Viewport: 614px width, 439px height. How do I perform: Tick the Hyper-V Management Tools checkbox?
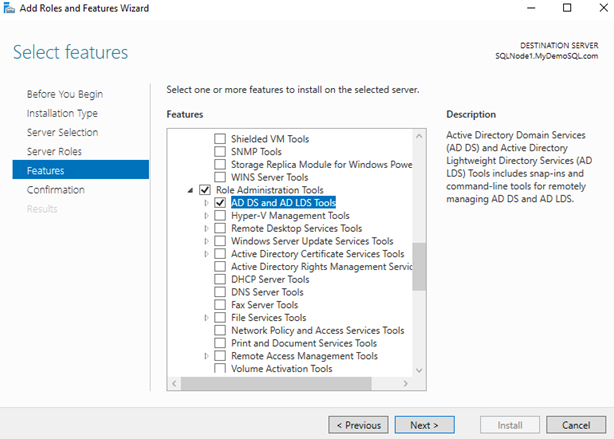point(221,215)
